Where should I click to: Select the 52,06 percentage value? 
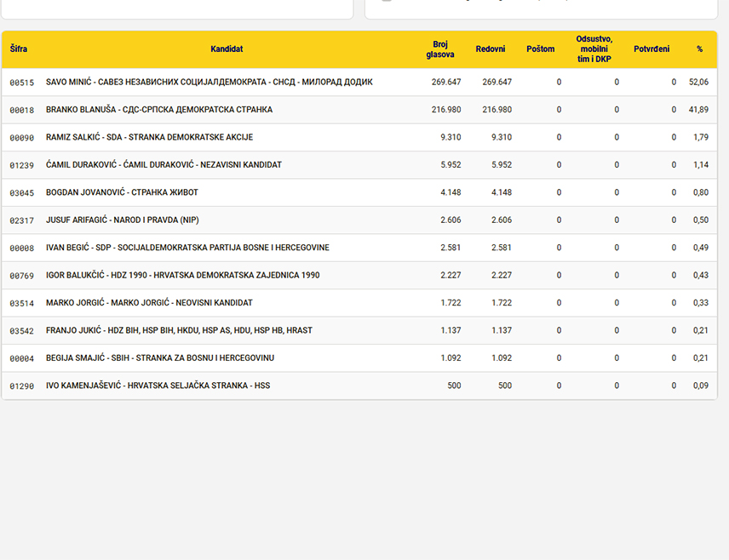(x=698, y=83)
